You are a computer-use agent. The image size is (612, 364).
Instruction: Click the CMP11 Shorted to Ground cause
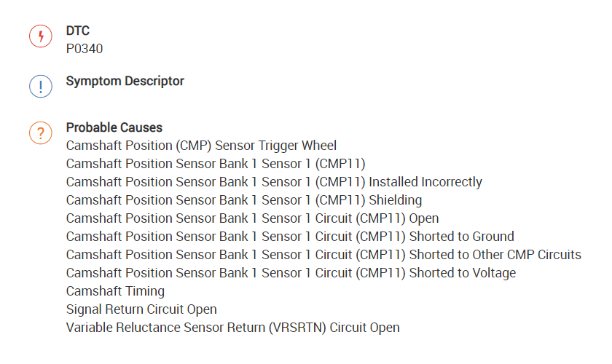289,237
